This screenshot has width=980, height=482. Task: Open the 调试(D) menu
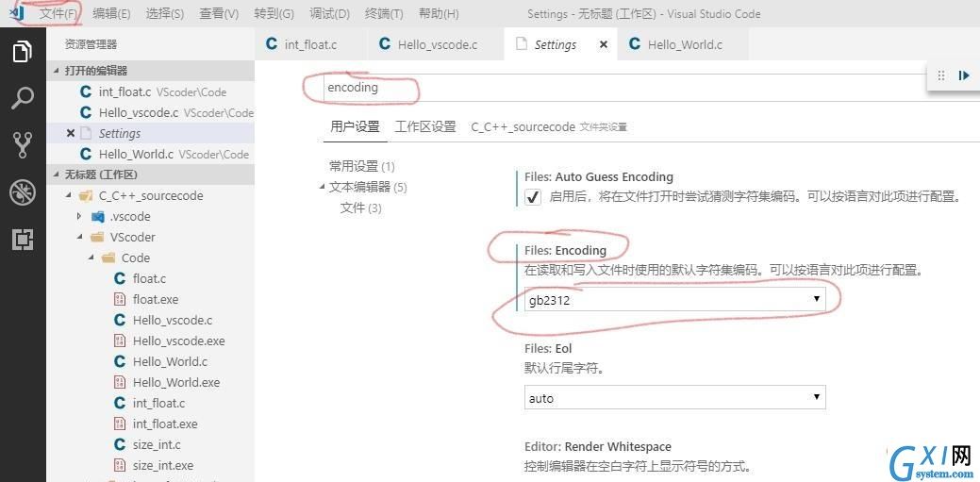[330, 14]
